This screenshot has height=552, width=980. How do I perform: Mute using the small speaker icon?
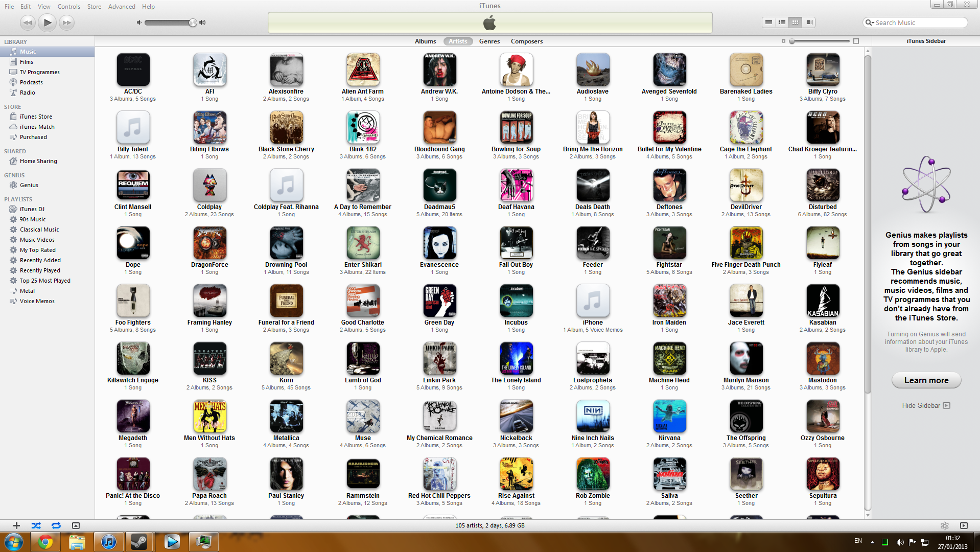click(139, 22)
